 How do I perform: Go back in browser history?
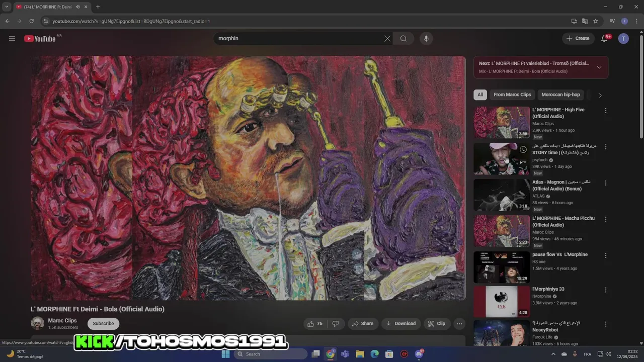7,21
